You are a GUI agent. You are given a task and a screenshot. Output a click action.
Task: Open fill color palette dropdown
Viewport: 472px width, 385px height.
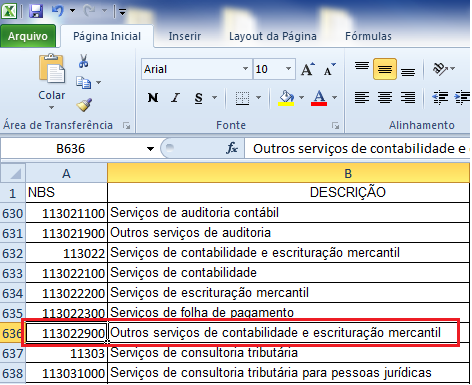(x=302, y=98)
